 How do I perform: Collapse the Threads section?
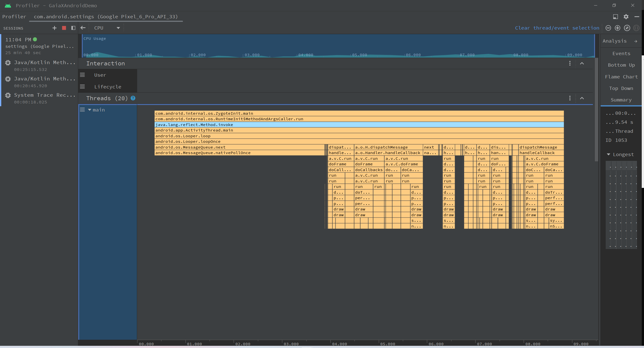(582, 98)
